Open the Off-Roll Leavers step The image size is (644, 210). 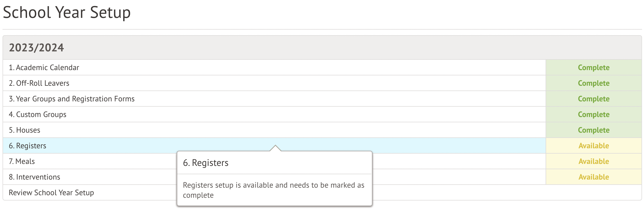[x=39, y=83]
